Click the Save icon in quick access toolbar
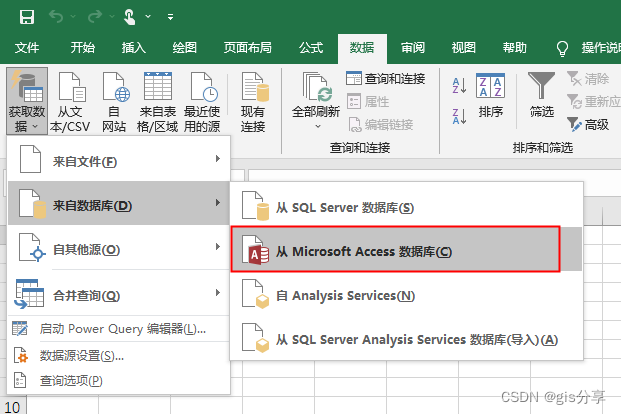Viewport: 621px width, 414px height. coord(27,17)
